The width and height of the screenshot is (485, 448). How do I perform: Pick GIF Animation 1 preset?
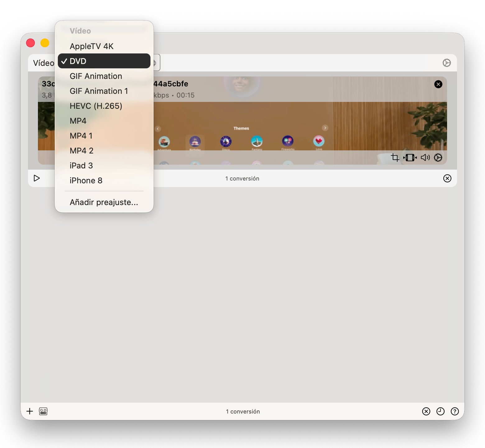(x=104, y=91)
